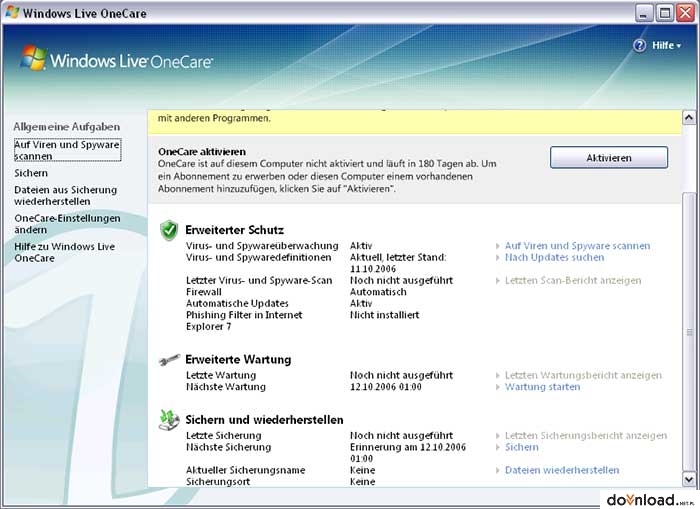Click scrollbar up arrow
The width and height of the screenshot is (700, 509).
pos(689,118)
